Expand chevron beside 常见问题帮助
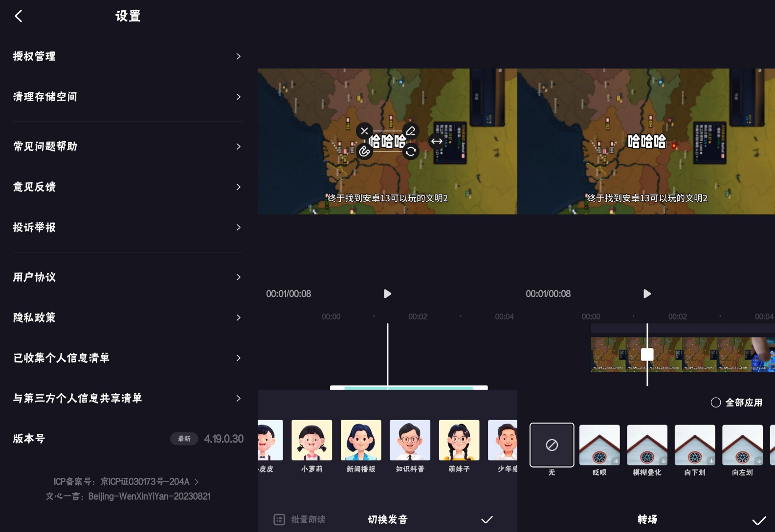 click(239, 147)
